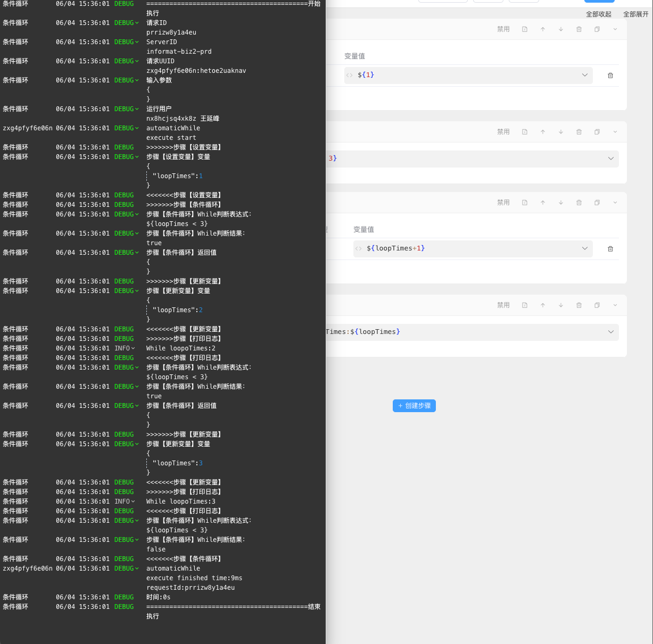The image size is (653, 644).
Task: Delete the bottom step card via header trash icon
Action: click(579, 305)
